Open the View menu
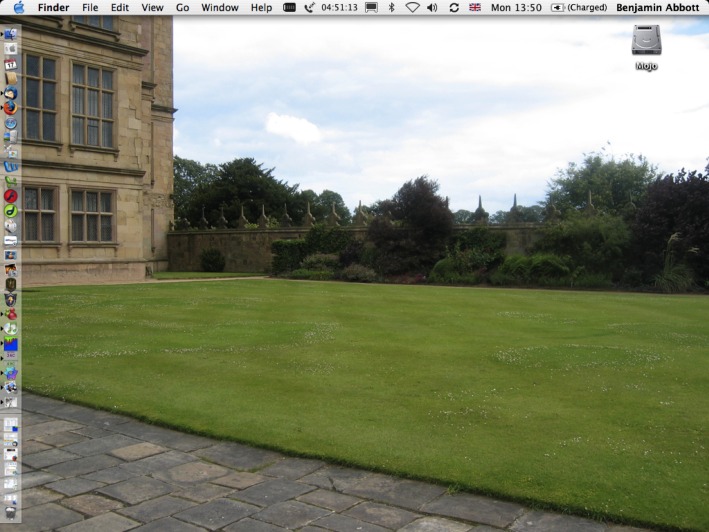Viewport: 709px width, 532px height. click(x=152, y=8)
